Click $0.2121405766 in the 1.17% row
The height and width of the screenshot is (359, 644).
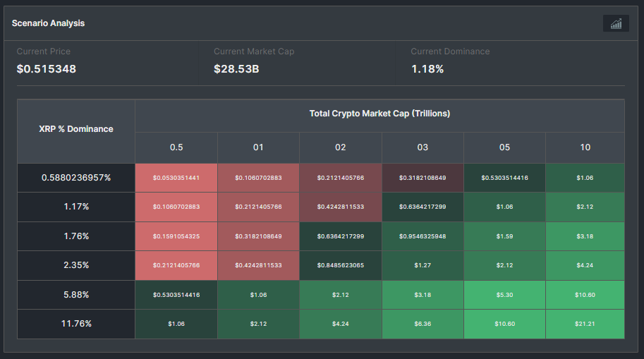[x=258, y=207]
